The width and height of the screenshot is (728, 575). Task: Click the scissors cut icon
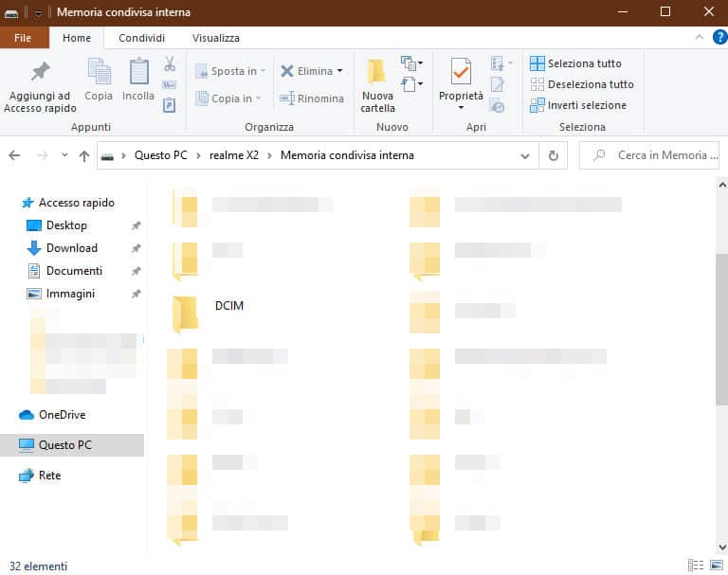coord(170,64)
